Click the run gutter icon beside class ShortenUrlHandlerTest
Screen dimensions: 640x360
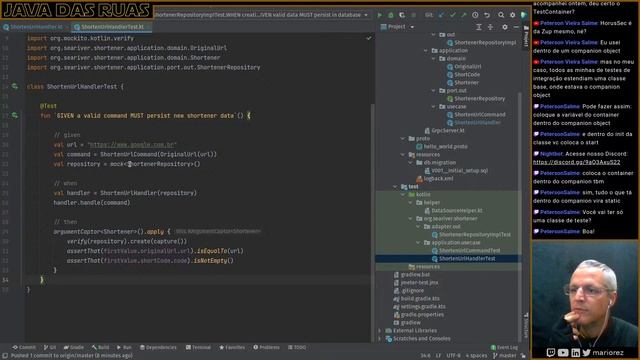coord(15,87)
